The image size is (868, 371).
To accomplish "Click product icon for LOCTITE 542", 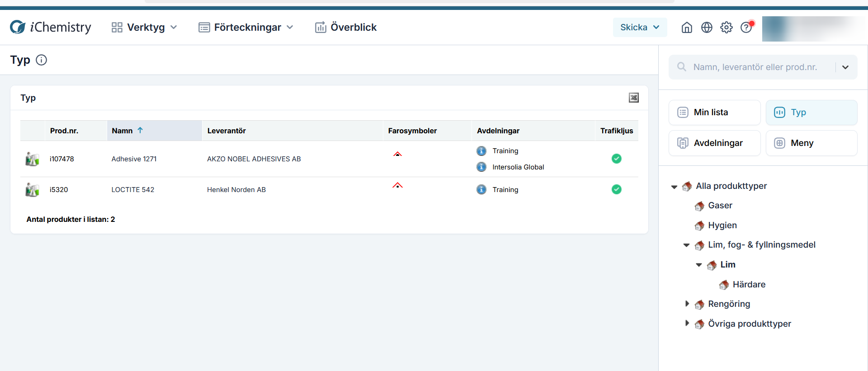I will pyautogui.click(x=32, y=190).
